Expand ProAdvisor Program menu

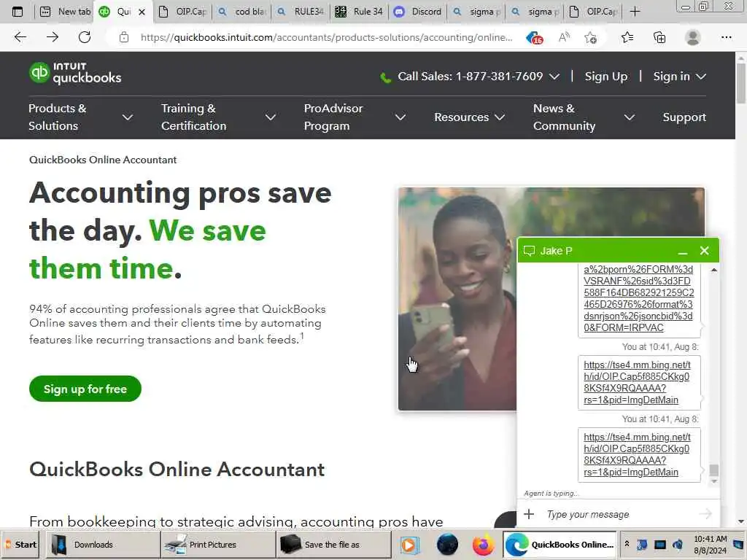(400, 117)
